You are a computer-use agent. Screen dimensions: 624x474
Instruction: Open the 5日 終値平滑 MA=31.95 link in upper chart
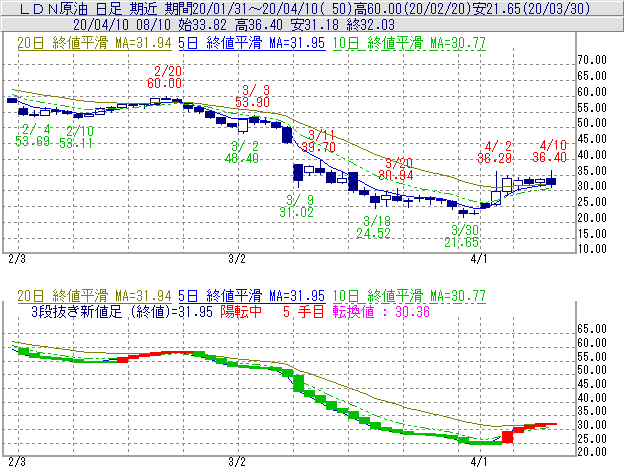pyautogui.click(x=252, y=43)
